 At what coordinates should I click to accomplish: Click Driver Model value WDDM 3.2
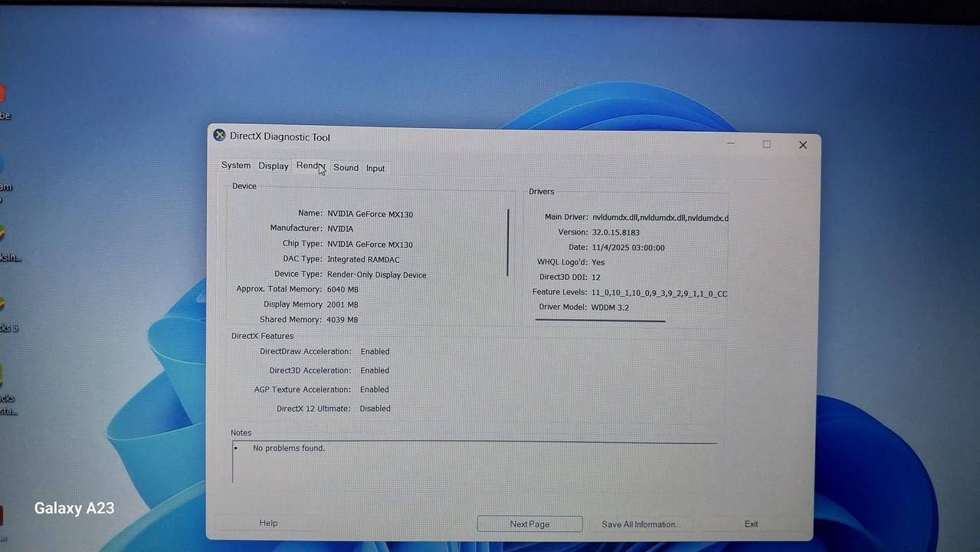610,307
